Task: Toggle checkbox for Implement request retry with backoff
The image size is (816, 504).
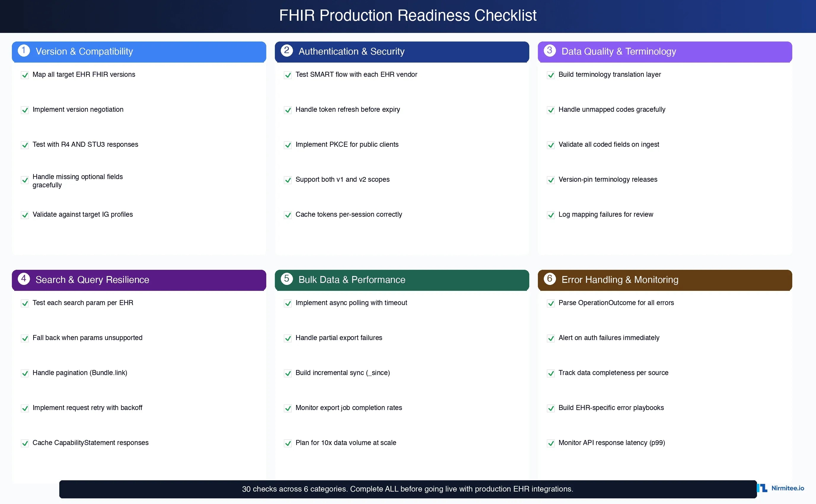Action: coord(25,408)
